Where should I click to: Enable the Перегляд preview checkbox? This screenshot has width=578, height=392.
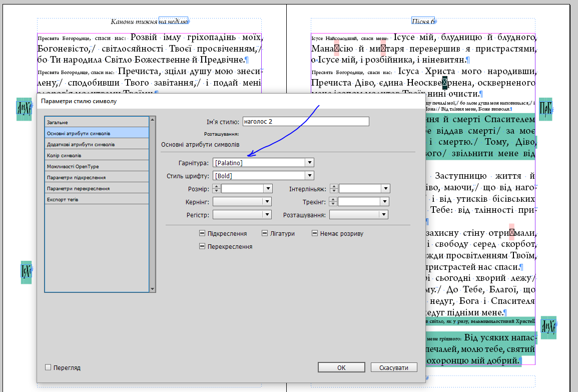(x=48, y=367)
